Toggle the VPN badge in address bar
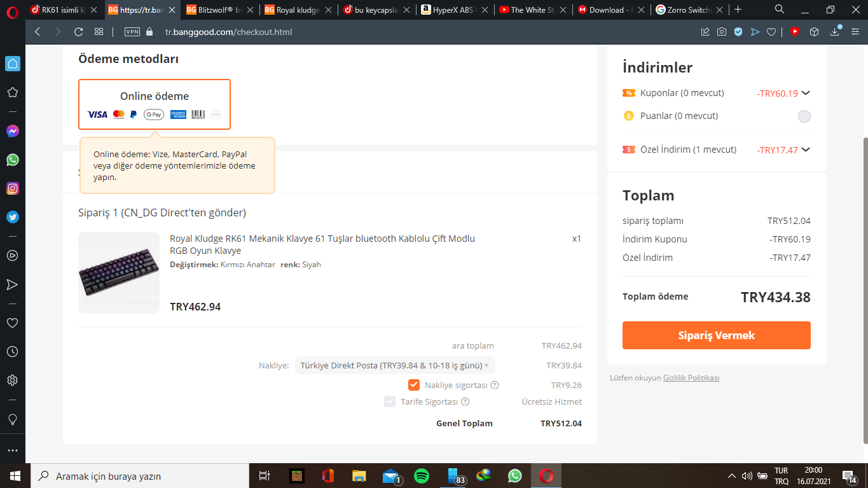Image resolution: width=868 pixels, height=488 pixels. click(132, 32)
